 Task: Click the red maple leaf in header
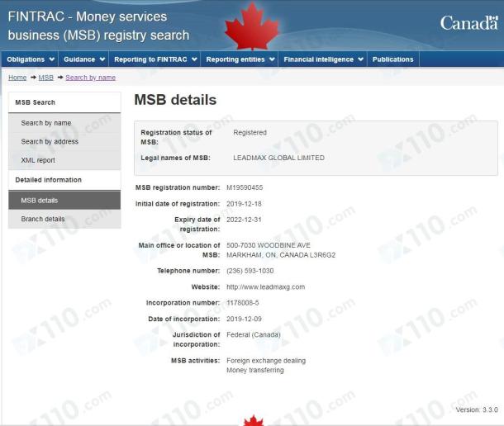[x=252, y=26]
